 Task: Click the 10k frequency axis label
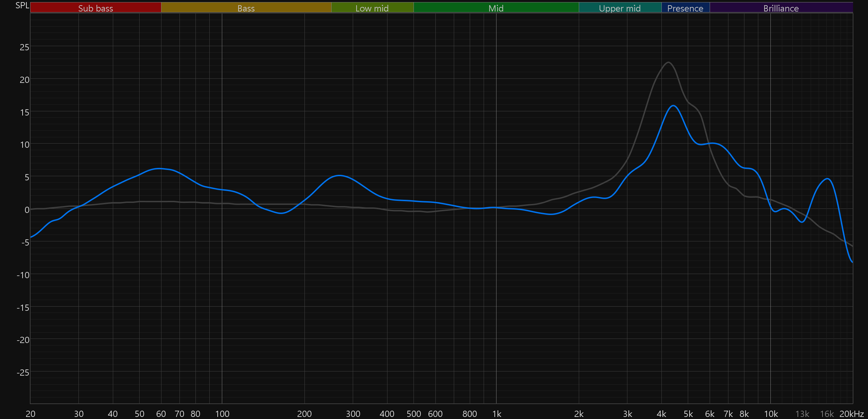tap(771, 414)
